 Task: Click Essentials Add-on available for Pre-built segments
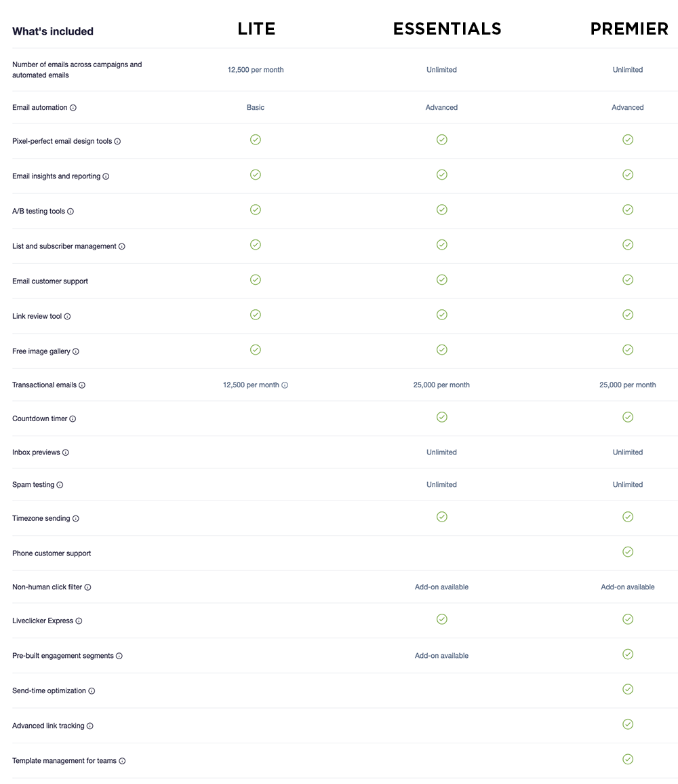(441, 656)
